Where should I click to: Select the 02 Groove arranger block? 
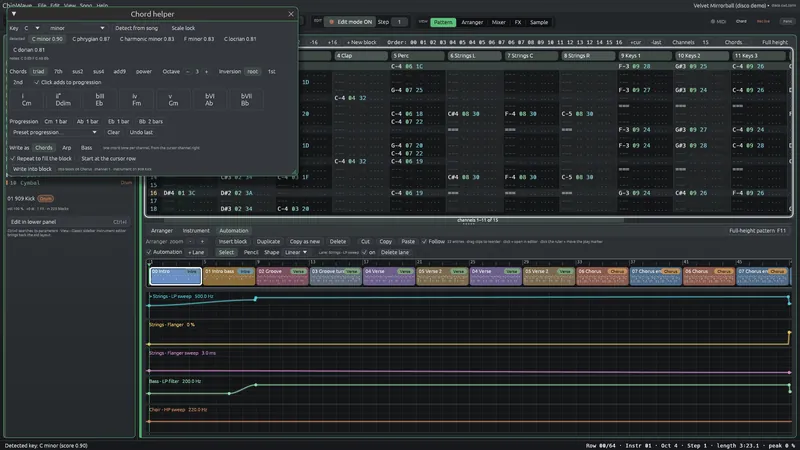pos(282,276)
